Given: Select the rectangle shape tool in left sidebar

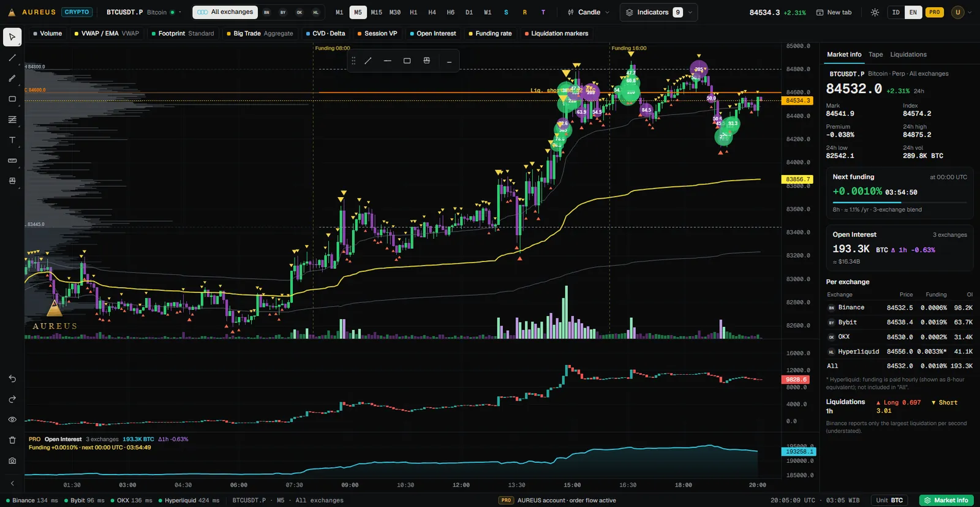Looking at the screenshot, I should (x=12, y=99).
